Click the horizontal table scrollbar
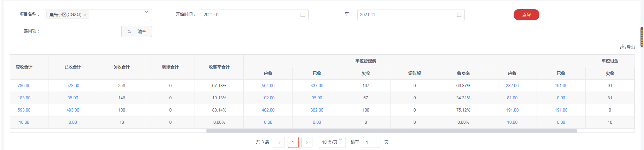 [x=391, y=131]
